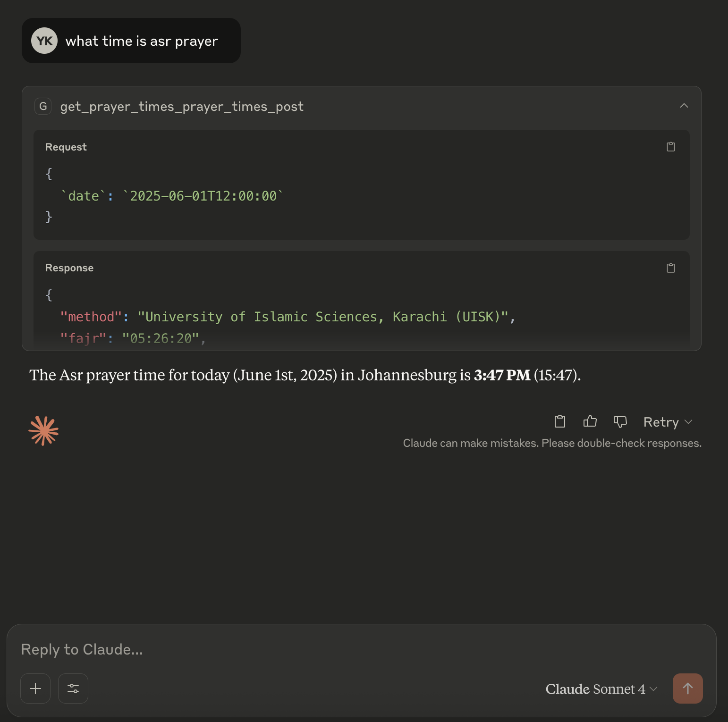Screen dimensions: 728x722
Task: Give the response a thumbs up
Action: coord(590,421)
